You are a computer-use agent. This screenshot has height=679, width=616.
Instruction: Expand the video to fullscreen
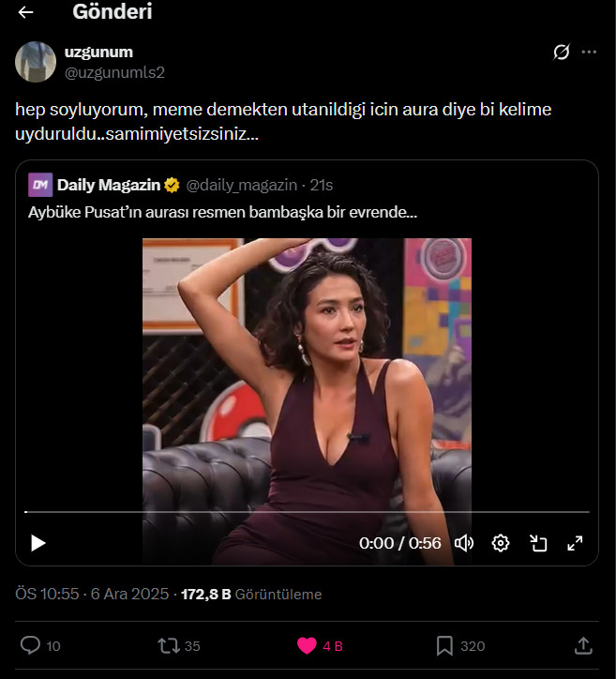576,543
